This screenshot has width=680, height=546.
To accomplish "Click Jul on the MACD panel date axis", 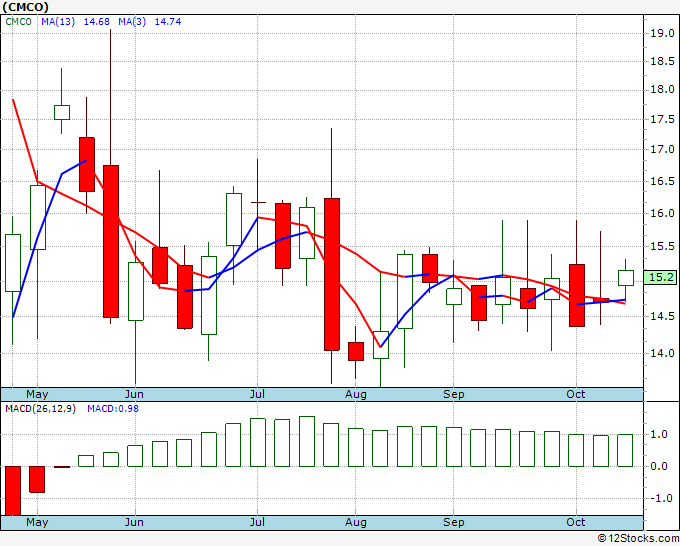I will coord(257,522).
